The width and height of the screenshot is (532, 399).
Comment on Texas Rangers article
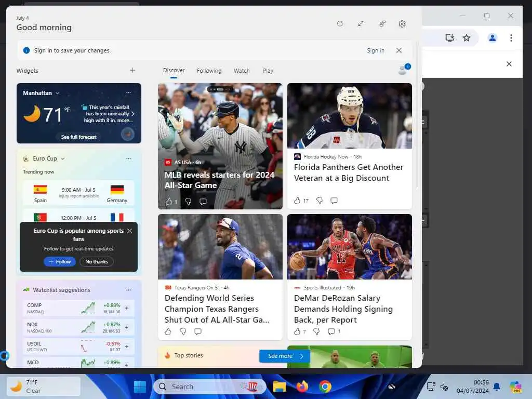coord(198,331)
